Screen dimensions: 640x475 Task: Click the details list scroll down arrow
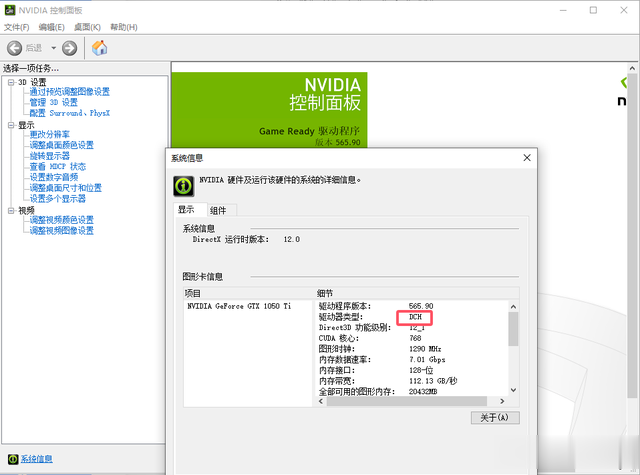pyautogui.click(x=513, y=391)
